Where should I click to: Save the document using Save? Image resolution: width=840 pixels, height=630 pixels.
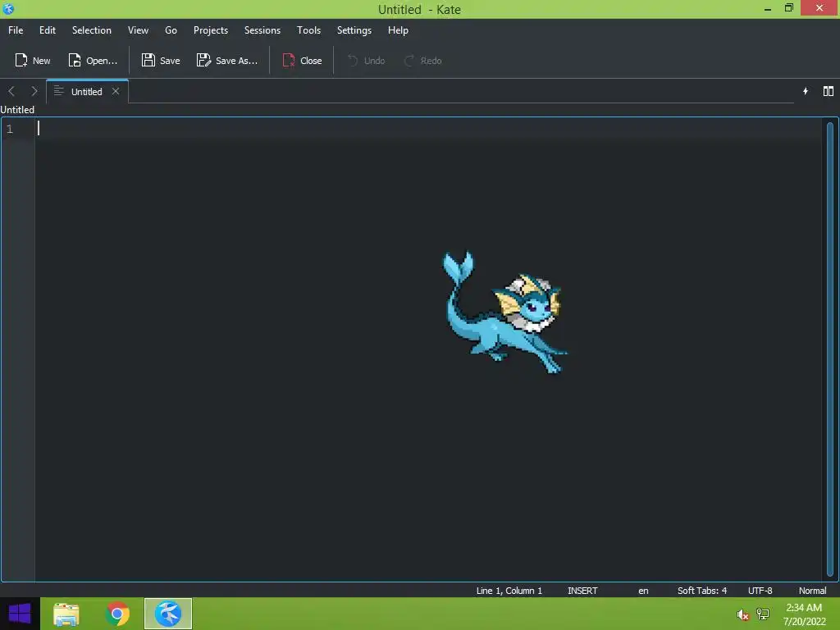(x=161, y=61)
